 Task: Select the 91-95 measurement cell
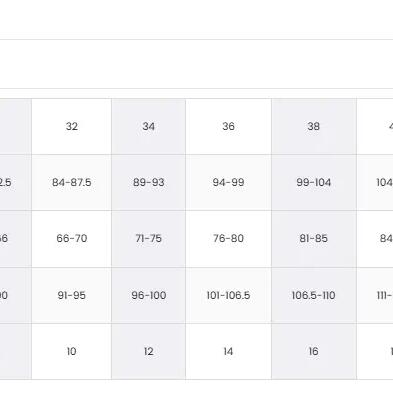tap(72, 295)
